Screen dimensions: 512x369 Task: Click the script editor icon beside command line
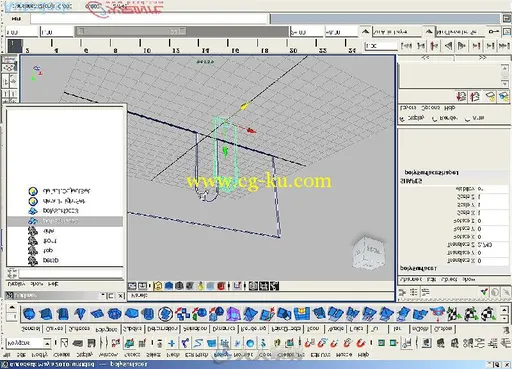click(506, 18)
